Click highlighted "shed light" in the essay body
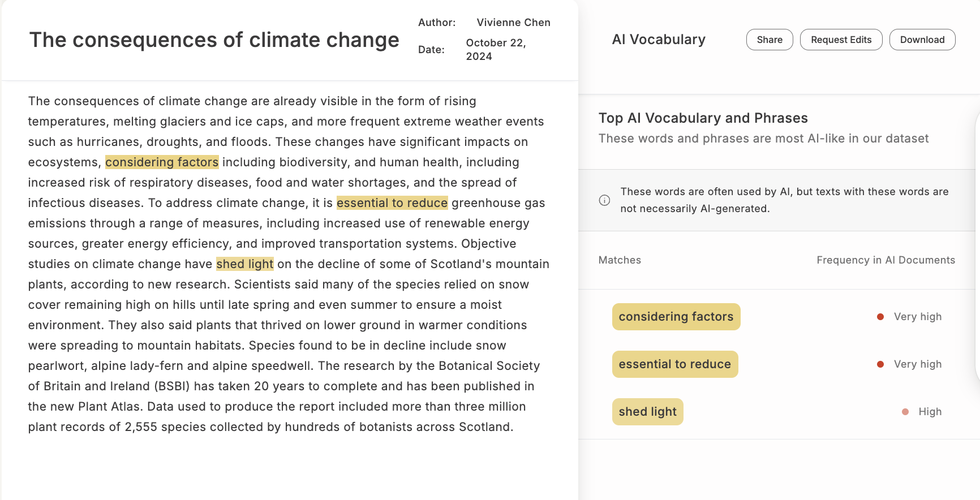Screen dimensions: 980x500 click(245, 264)
